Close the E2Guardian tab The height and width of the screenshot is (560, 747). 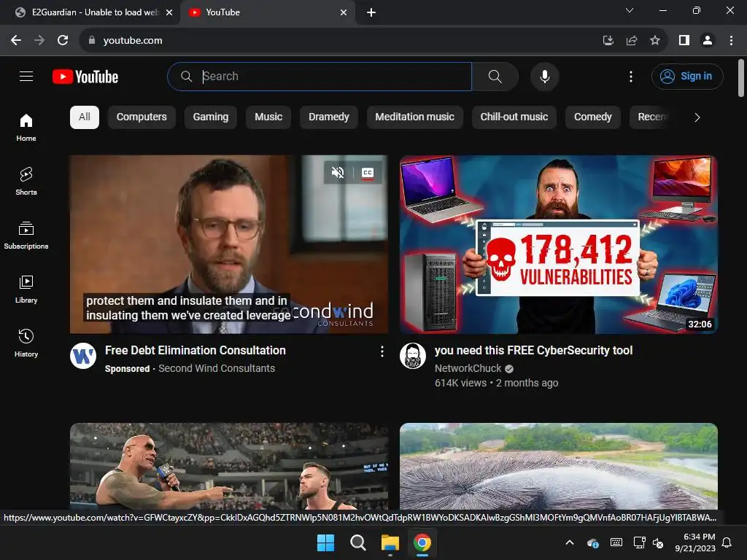(169, 12)
